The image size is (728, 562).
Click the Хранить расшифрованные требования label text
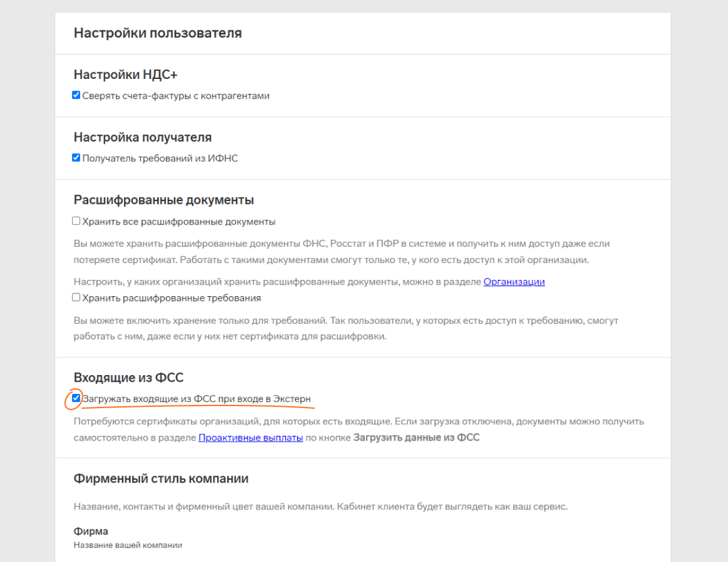[171, 298]
